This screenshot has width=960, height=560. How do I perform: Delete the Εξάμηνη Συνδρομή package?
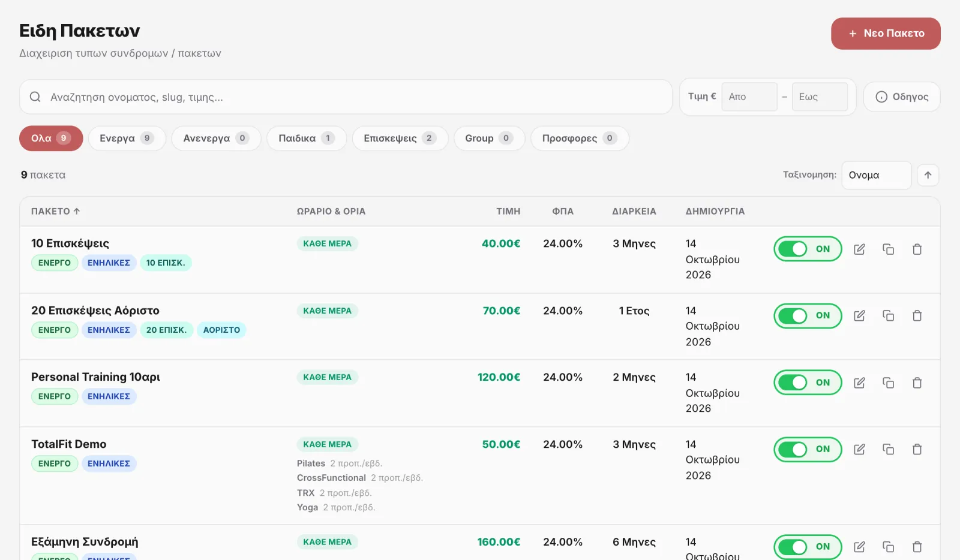click(917, 547)
